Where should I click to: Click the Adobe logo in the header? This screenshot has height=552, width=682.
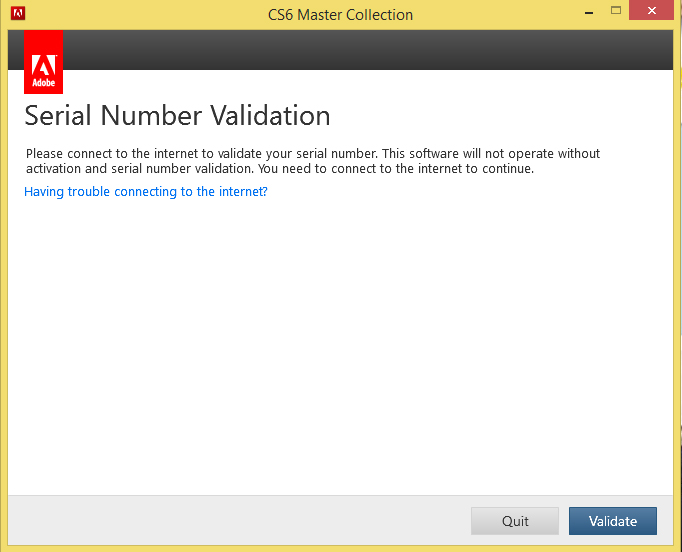(43, 62)
